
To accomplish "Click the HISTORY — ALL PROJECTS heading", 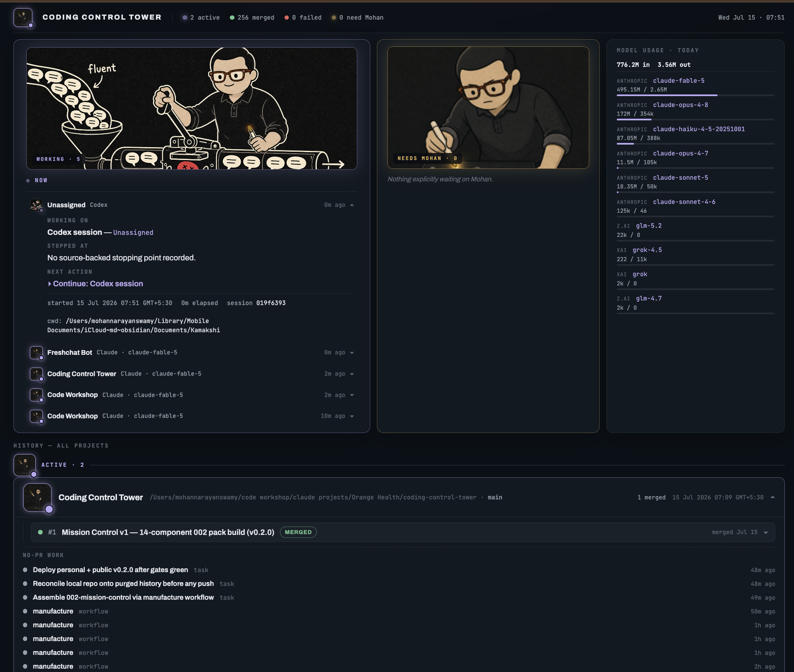I will tap(61, 445).
